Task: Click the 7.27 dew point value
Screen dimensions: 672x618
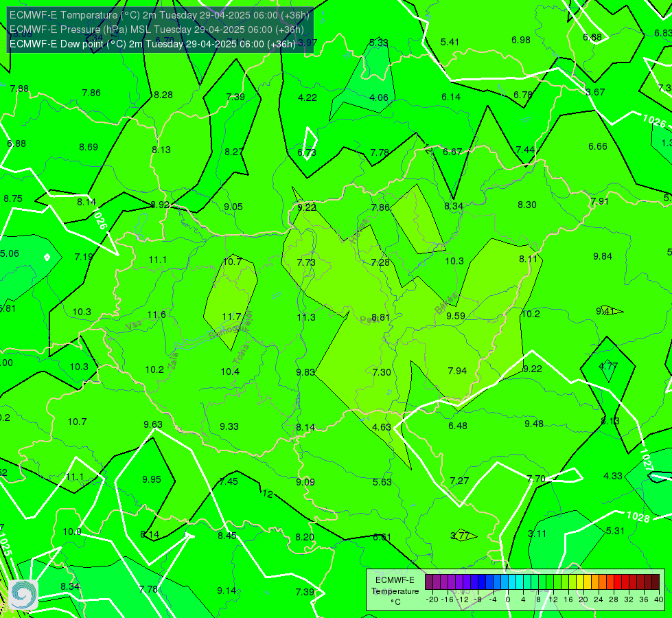Action: [459, 481]
